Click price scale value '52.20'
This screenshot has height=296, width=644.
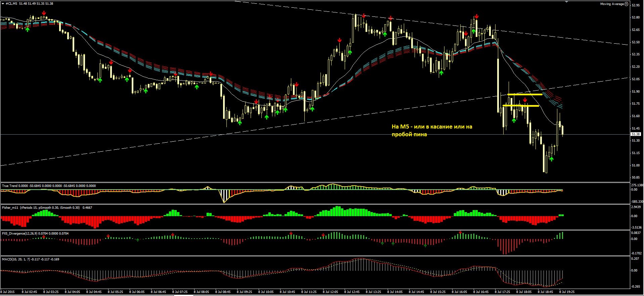point(636,67)
